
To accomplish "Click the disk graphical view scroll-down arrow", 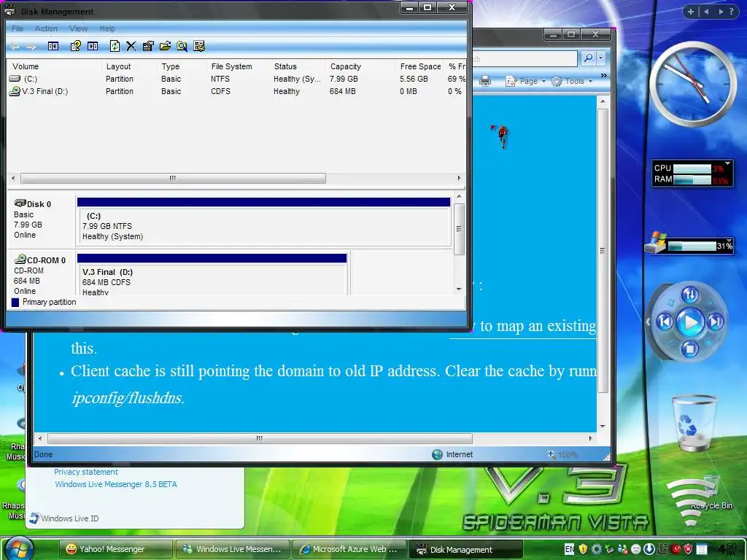I will [459, 289].
